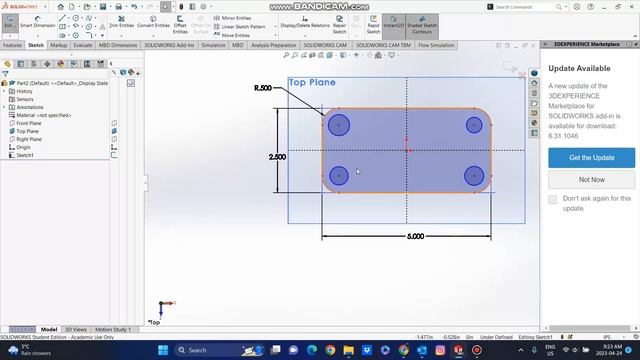This screenshot has width=640, height=360.
Task: Open the DimXpertManager tab
Action: coord(47,64)
